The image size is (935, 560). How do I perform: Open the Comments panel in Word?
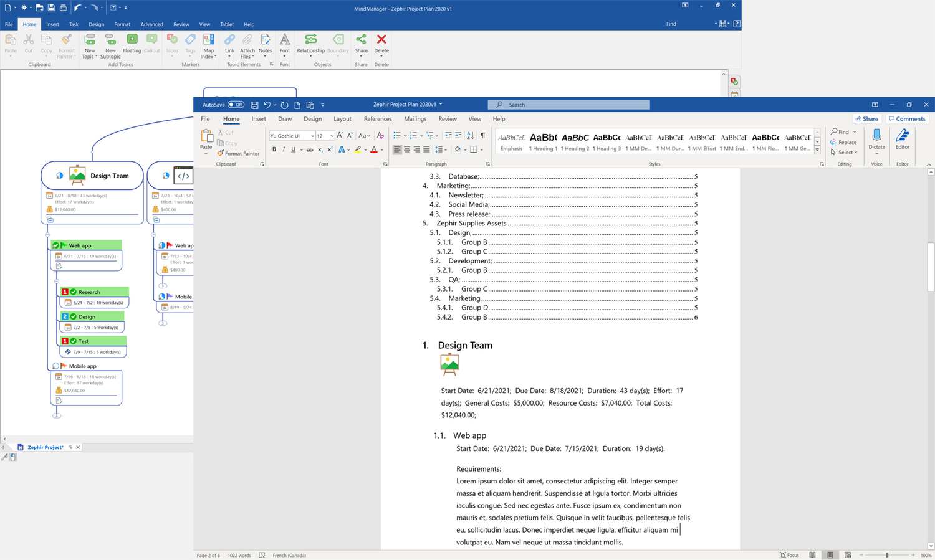[x=907, y=118]
